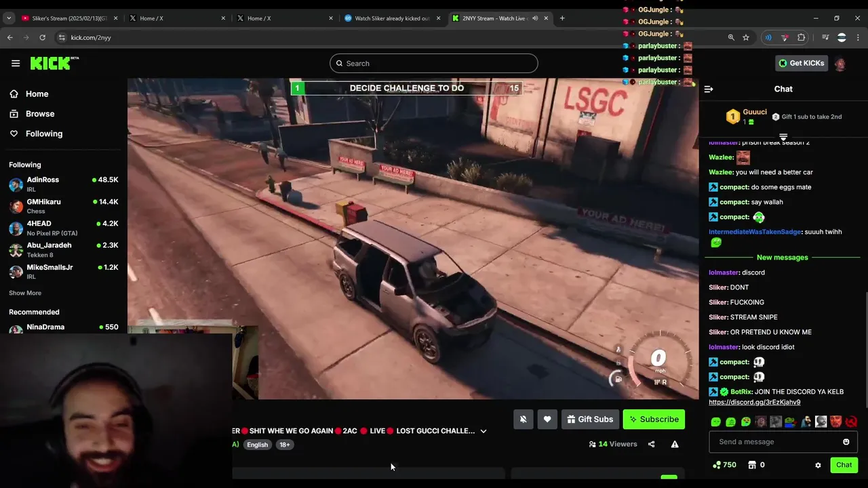This screenshot has height=488, width=868.
Task: Open a new browser tab
Action: point(562,18)
